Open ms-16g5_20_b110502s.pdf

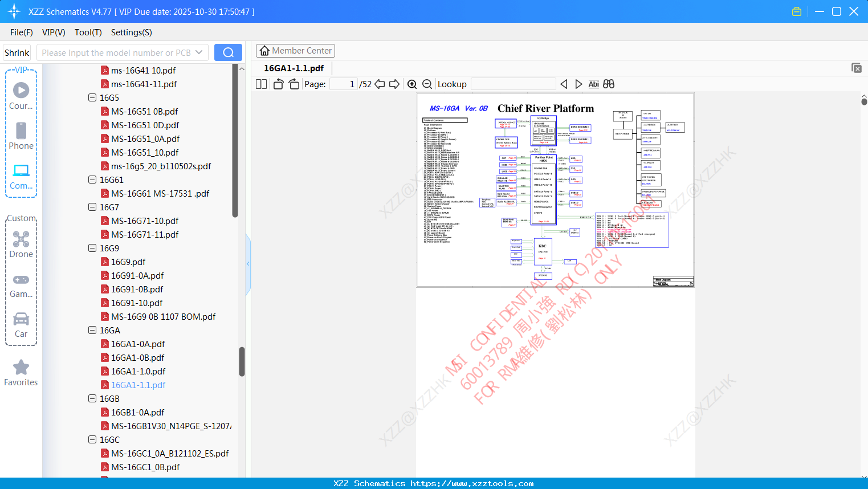161,166
